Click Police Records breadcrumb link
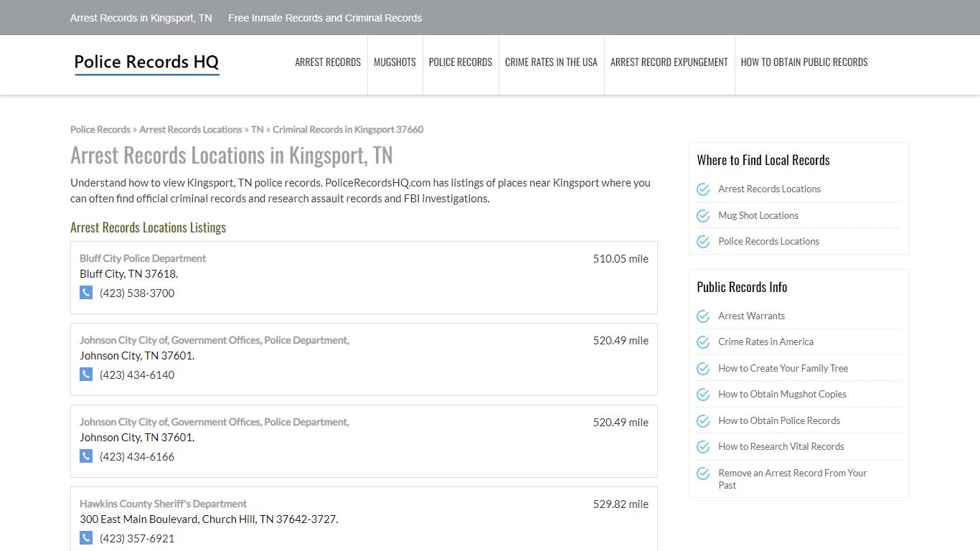Viewport: 980px width, 551px height. [100, 129]
